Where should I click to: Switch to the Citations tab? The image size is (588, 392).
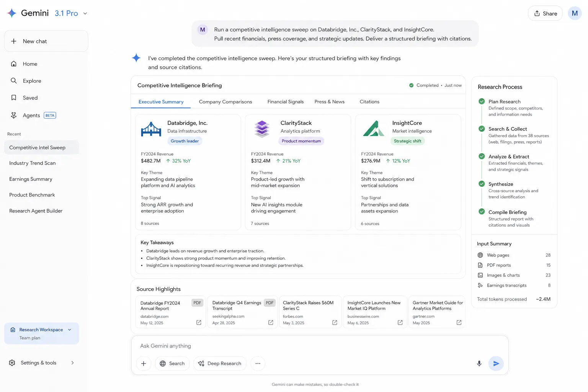click(x=369, y=102)
